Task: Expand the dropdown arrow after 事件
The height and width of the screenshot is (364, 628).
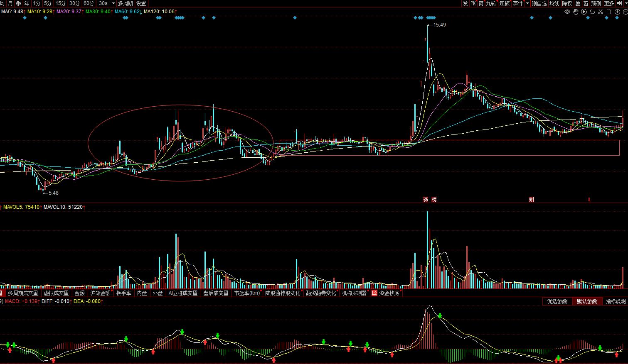Action: pos(527,3)
